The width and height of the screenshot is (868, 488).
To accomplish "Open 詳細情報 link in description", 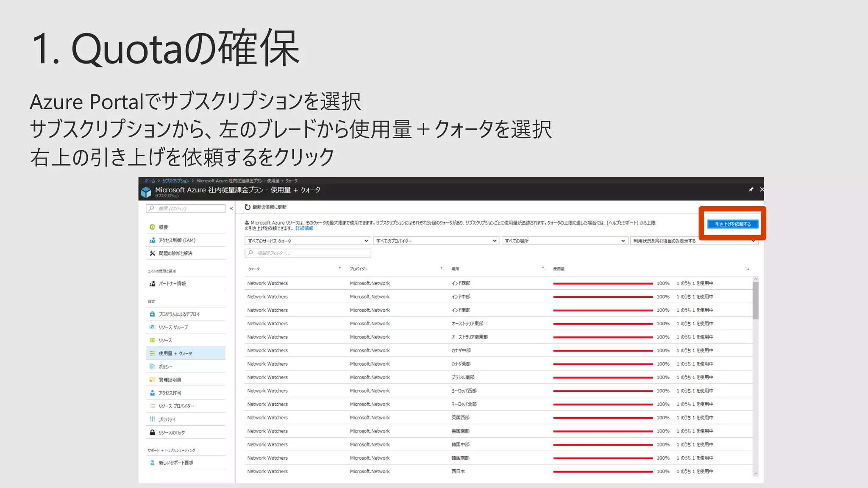I will point(304,228).
